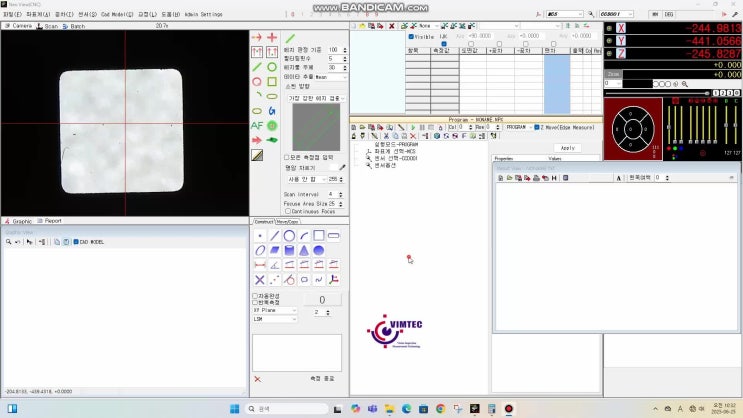
Task: Toggle the CAD MODEL checkbox
Action: point(76,242)
